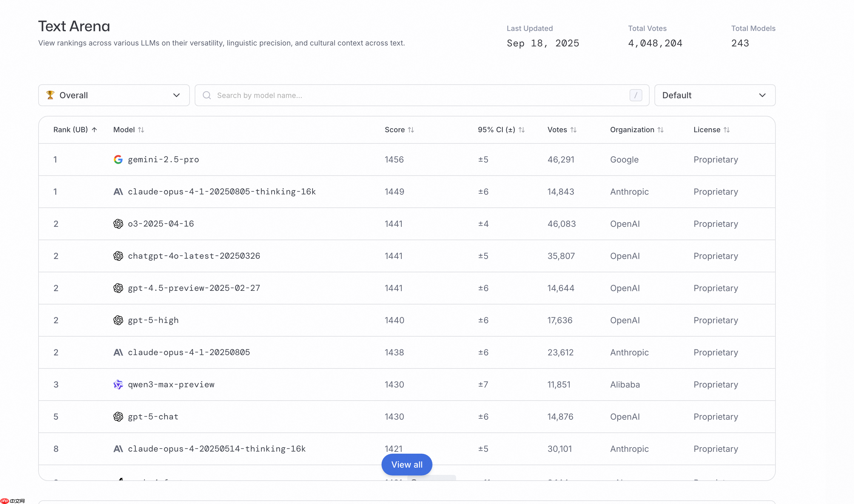This screenshot has width=854, height=504.
Task: Click OpenAI logo next to gpt-5-high
Action: pyautogui.click(x=118, y=320)
